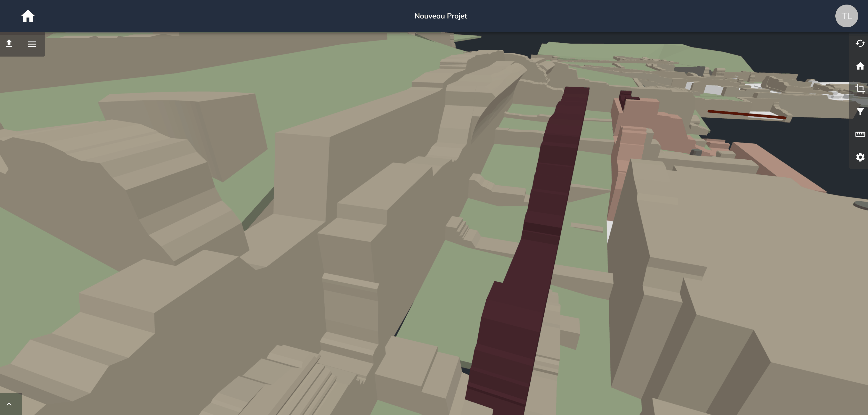This screenshot has width=868, height=415.
Task: Open the hamburger menu panel
Action: point(32,44)
